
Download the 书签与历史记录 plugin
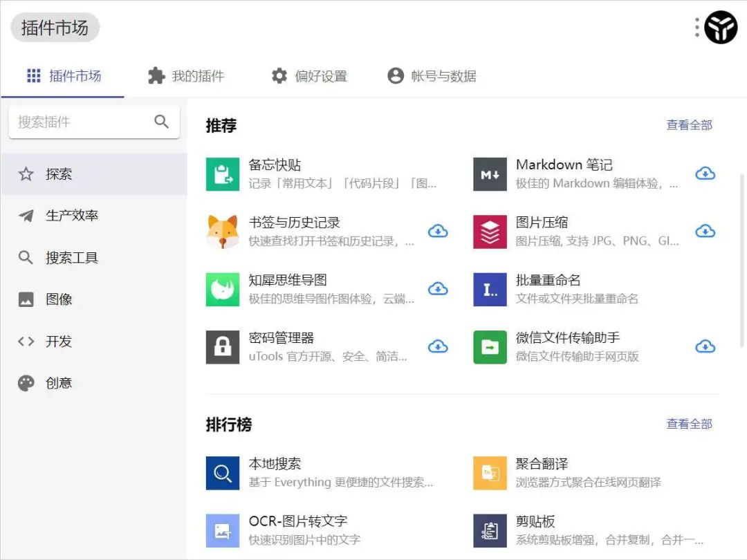coord(438,231)
